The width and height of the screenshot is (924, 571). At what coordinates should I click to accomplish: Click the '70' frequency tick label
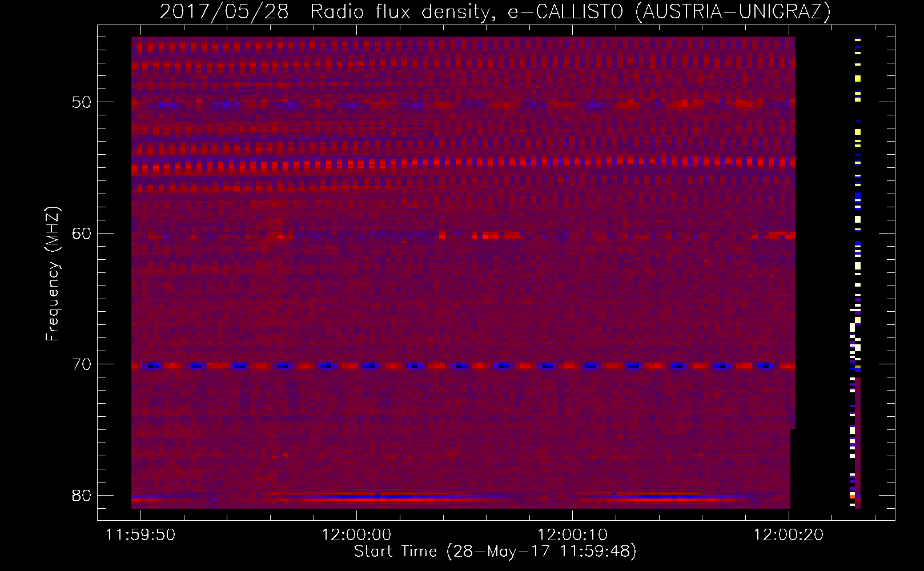(82, 364)
